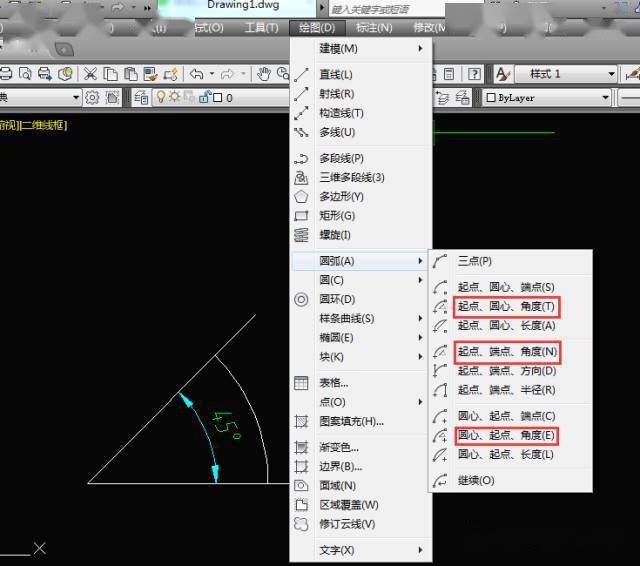
Task: Click the Redo arrow icon in toolbar
Action: [227, 74]
